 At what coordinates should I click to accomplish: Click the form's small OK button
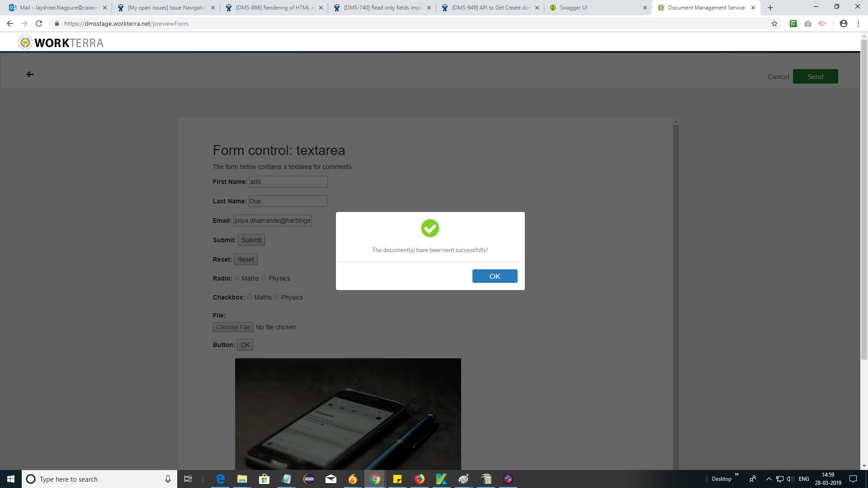click(245, 345)
